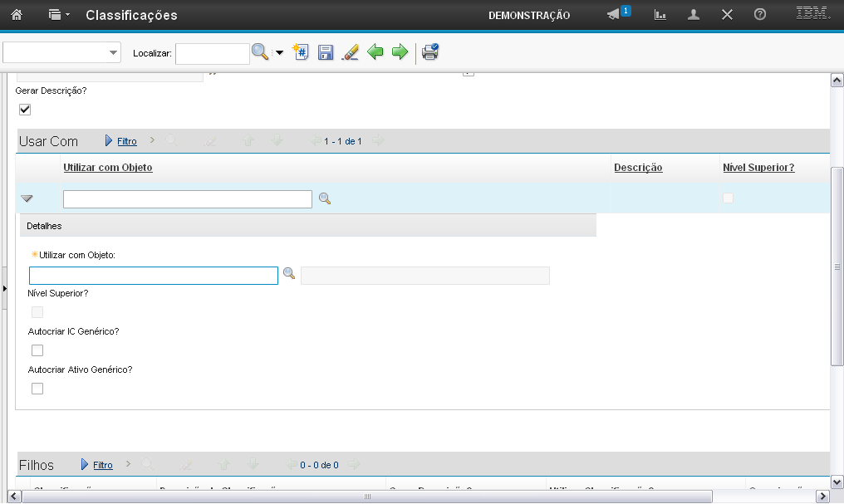
Task: Go to the previous record arrow
Action: [375, 52]
